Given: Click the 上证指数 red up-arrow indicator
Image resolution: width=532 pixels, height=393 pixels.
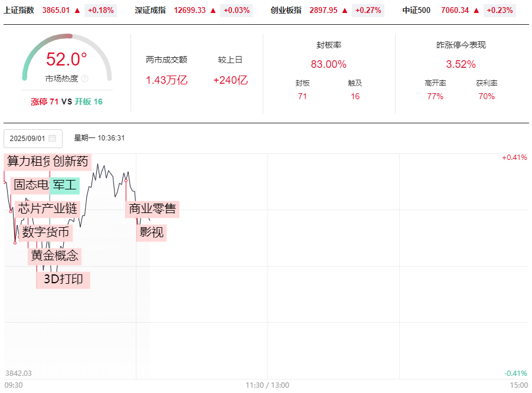Looking at the screenshot, I should click(77, 10).
